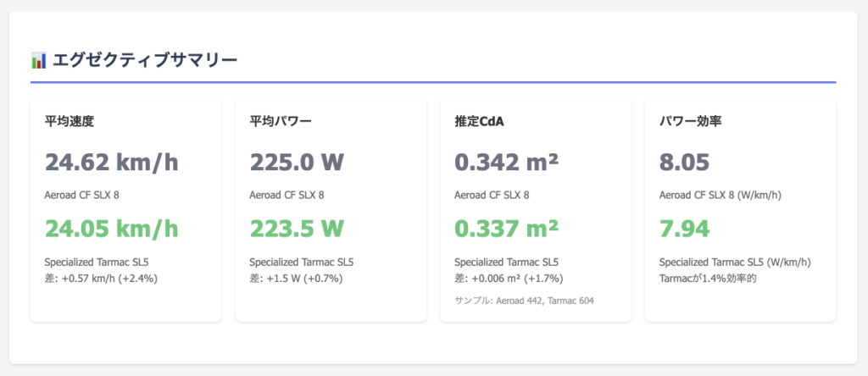The image size is (868, 376).
Task: Select the 推定CdA card title
Action: pos(480,121)
